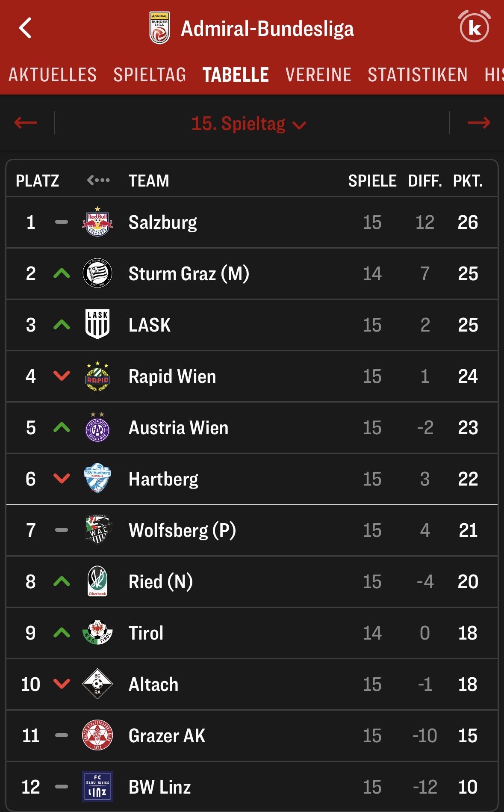Open the 15. Spieltag matchday dropdown
The width and height of the screenshot is (504, 812).
coord(249,124)
